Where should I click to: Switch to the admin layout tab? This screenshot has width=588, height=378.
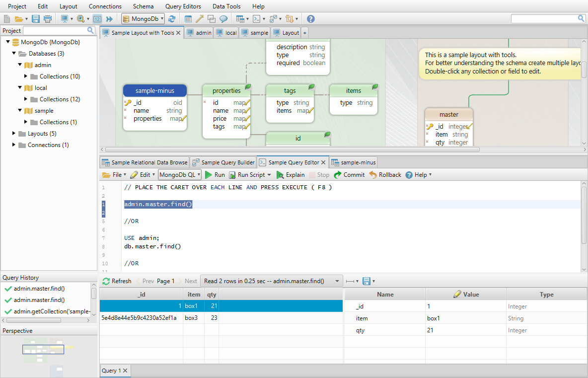click(199, 33)
